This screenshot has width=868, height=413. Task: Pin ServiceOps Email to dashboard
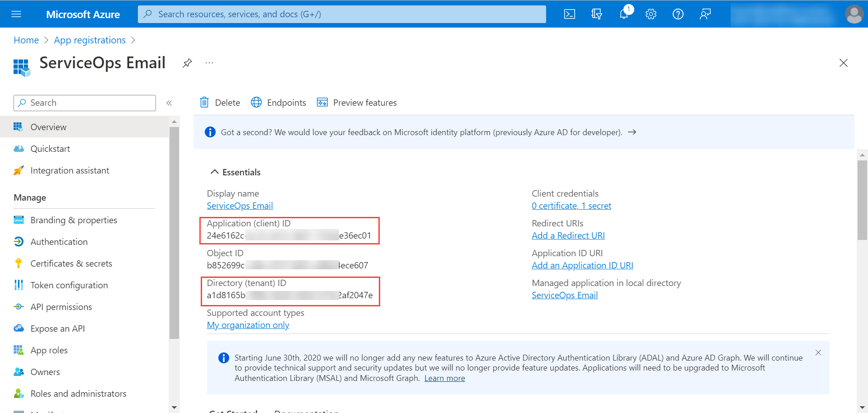pos(187,63)
